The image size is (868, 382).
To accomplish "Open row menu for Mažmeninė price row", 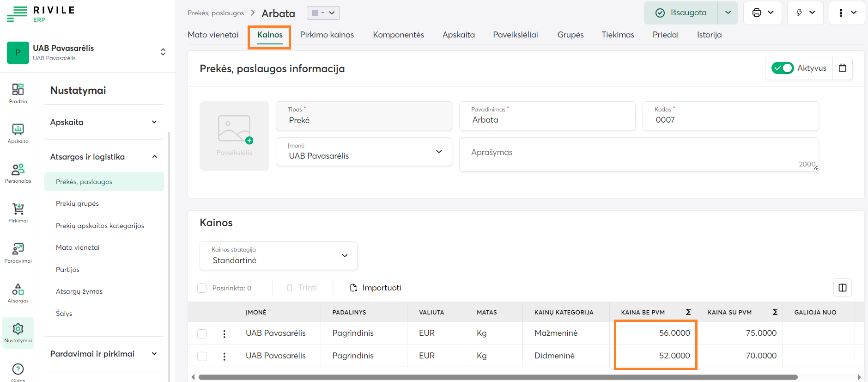I will [225, 333].
